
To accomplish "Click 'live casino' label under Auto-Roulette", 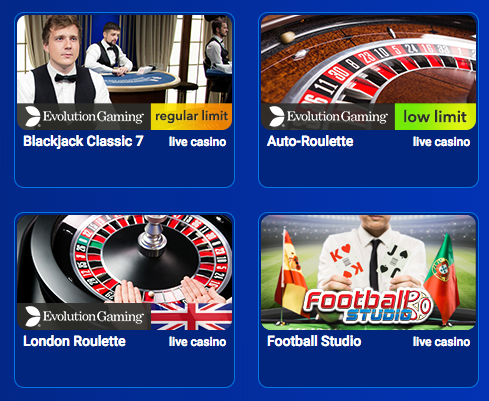I will [441, 142].
